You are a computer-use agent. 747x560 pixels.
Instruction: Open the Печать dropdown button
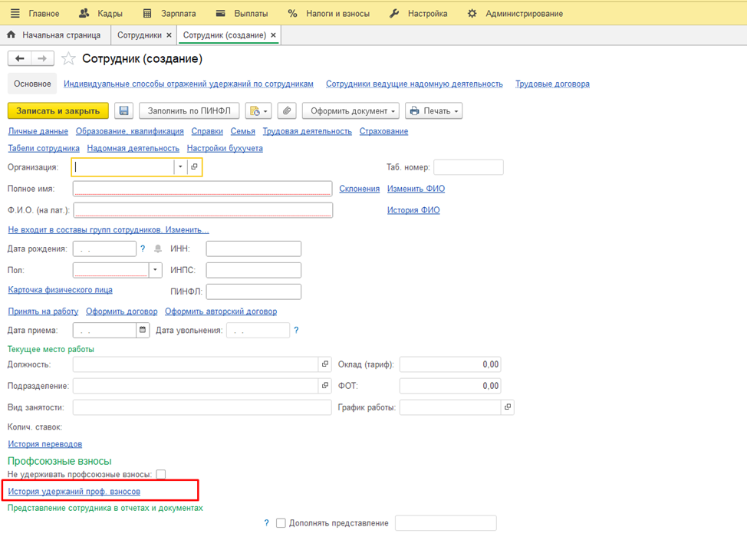[433, 111]
